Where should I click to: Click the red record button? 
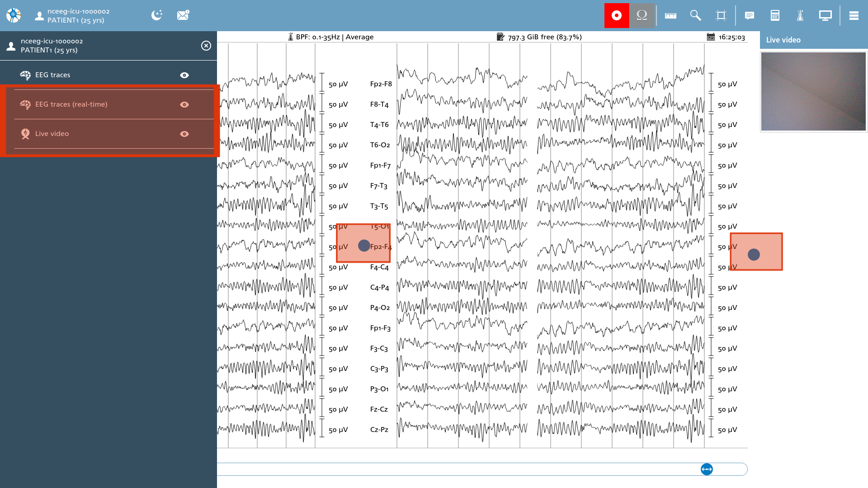617,15
